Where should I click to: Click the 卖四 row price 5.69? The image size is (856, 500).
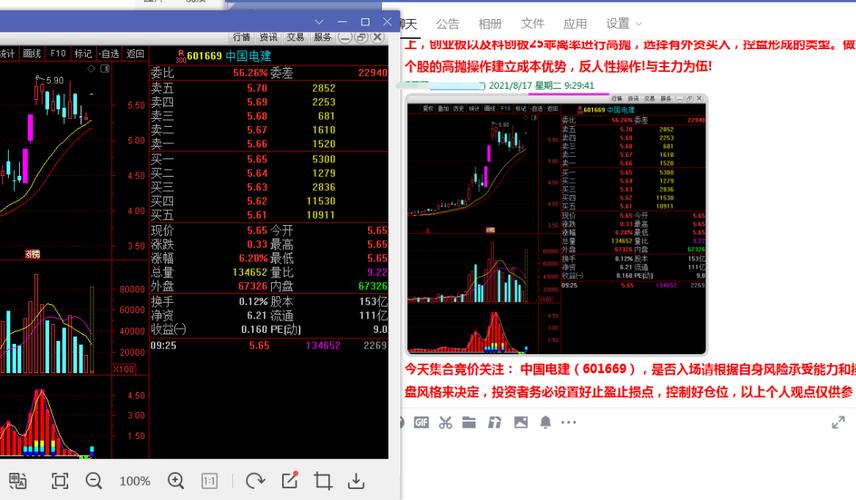(x=257, y=102)
